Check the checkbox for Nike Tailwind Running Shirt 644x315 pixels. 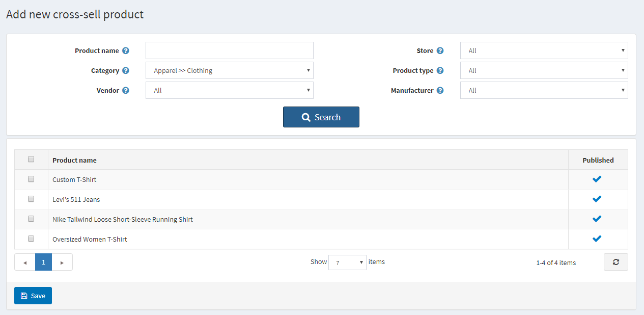pyautogui.click(x=31, y=219)
